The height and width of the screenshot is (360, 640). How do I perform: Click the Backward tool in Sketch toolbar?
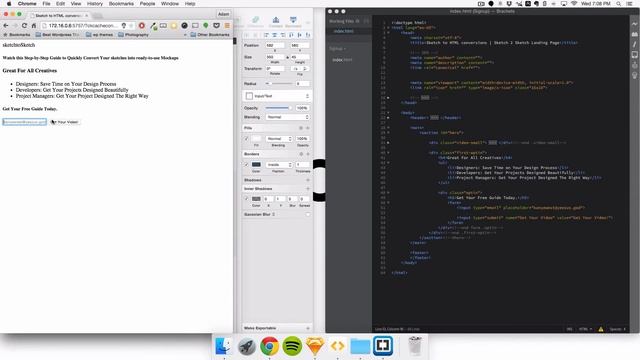pos(293,22)
